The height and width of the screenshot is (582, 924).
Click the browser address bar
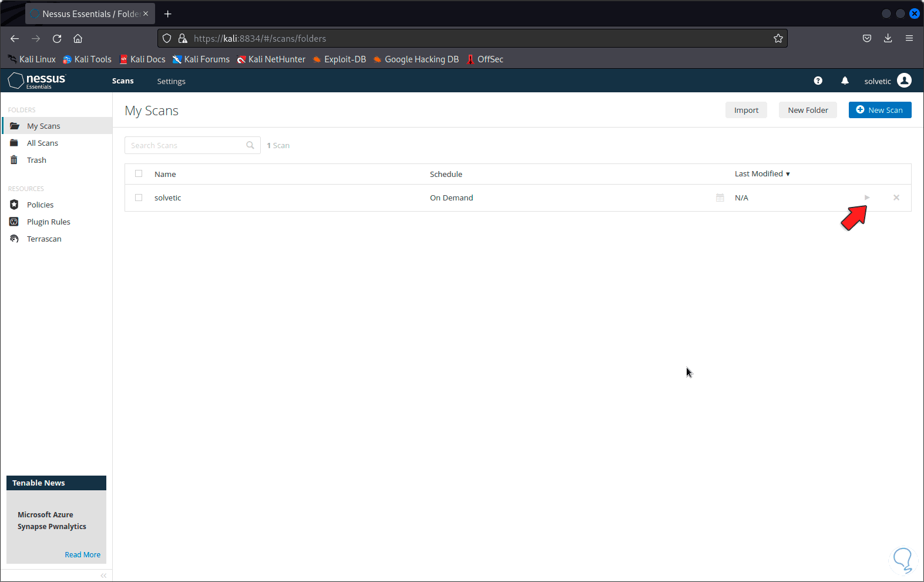pos(472,38)
